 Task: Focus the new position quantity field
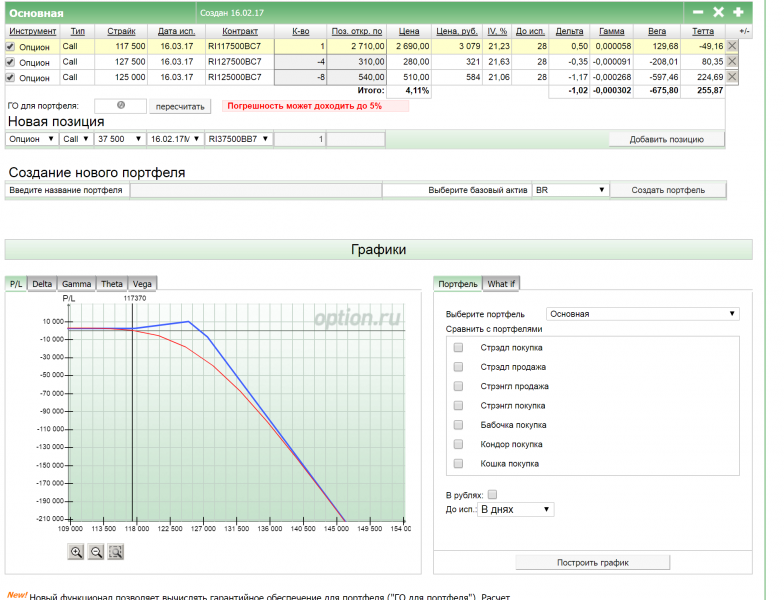(300, 139)
